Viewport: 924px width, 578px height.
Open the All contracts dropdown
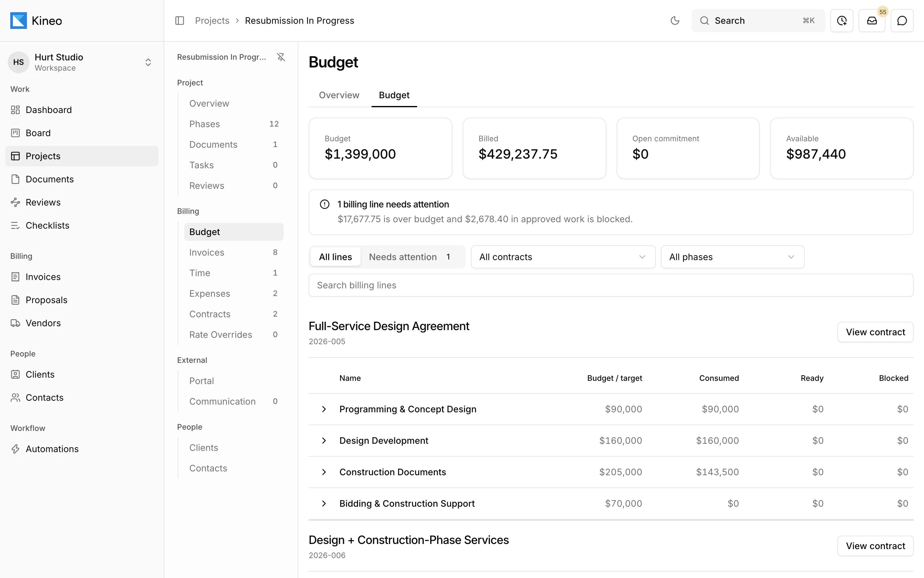pyautogui.click(x=563, y=257)
